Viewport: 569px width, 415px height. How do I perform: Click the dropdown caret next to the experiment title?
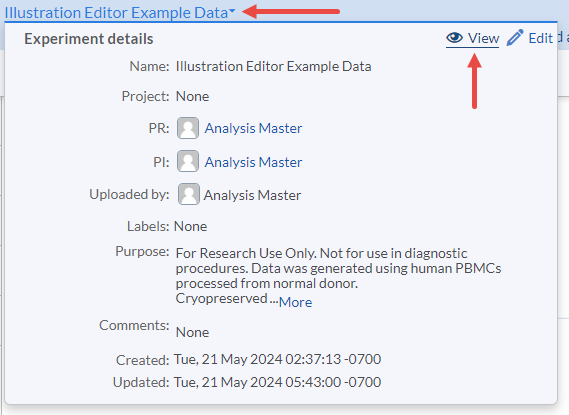(x=232, y=11)
